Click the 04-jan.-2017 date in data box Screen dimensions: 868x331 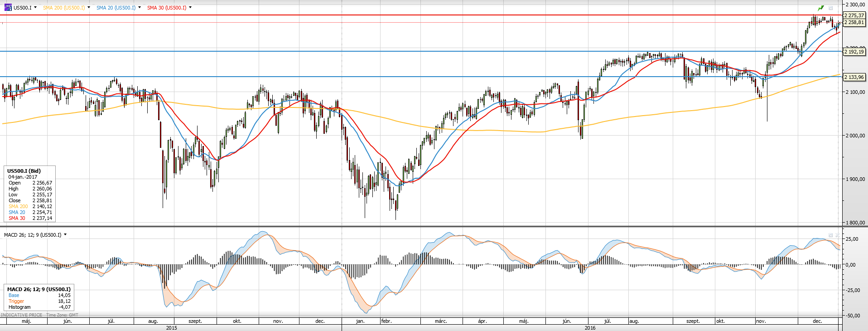click(x=23, y=177)
